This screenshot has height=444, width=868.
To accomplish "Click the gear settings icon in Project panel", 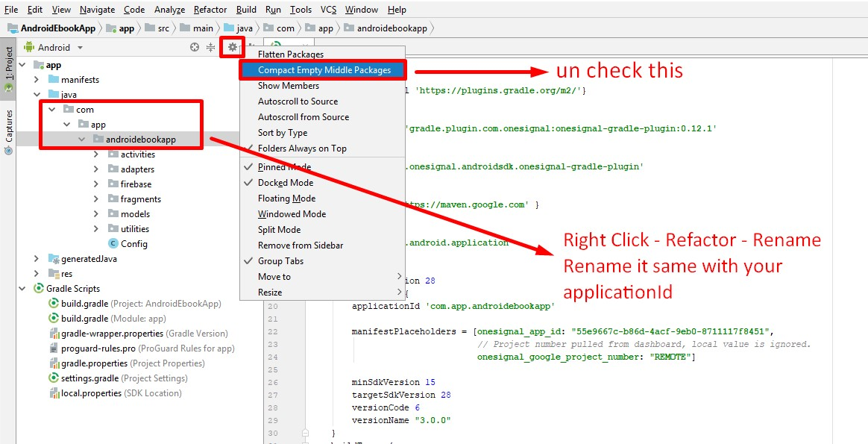I will [233, 47].
